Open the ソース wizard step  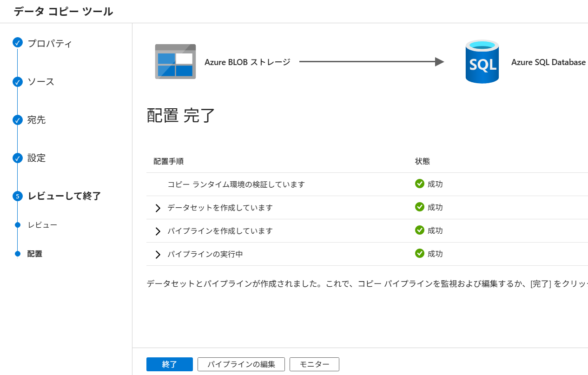[41, 82]
